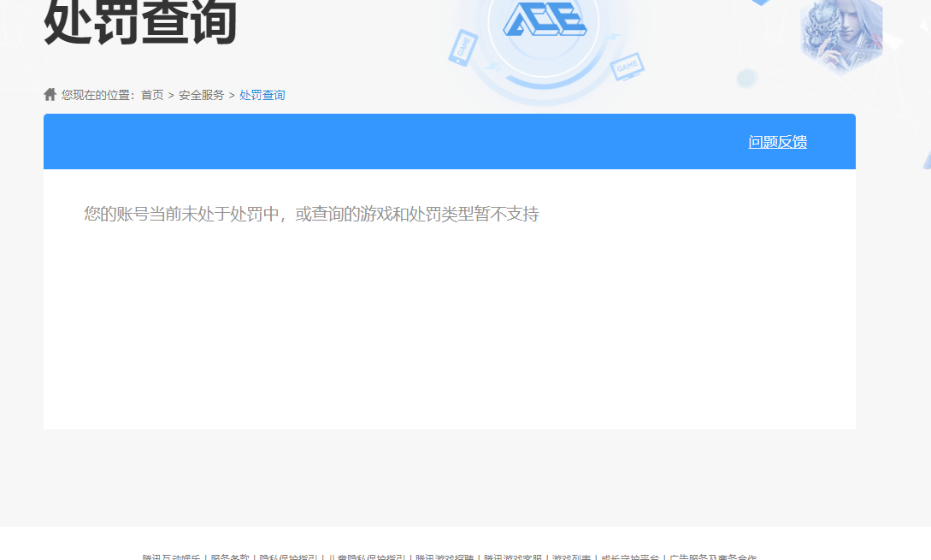Open the 服务条款 footer link
931x560 pixels.
(230, 557)
